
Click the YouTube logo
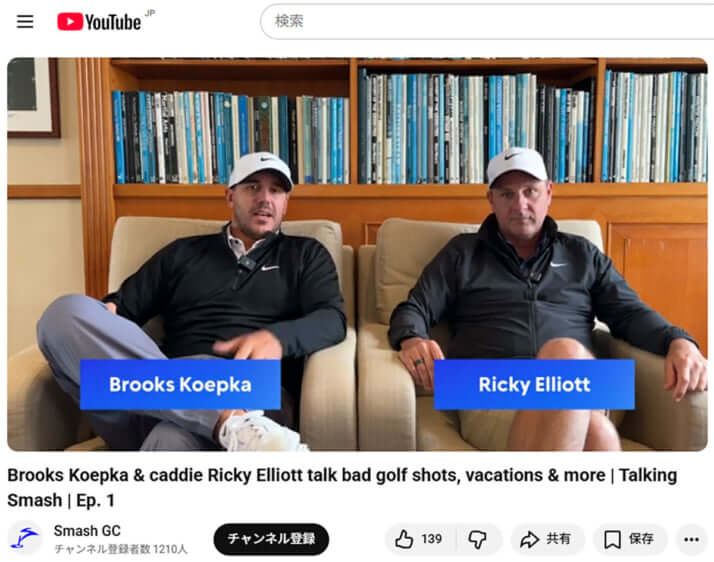99,22
